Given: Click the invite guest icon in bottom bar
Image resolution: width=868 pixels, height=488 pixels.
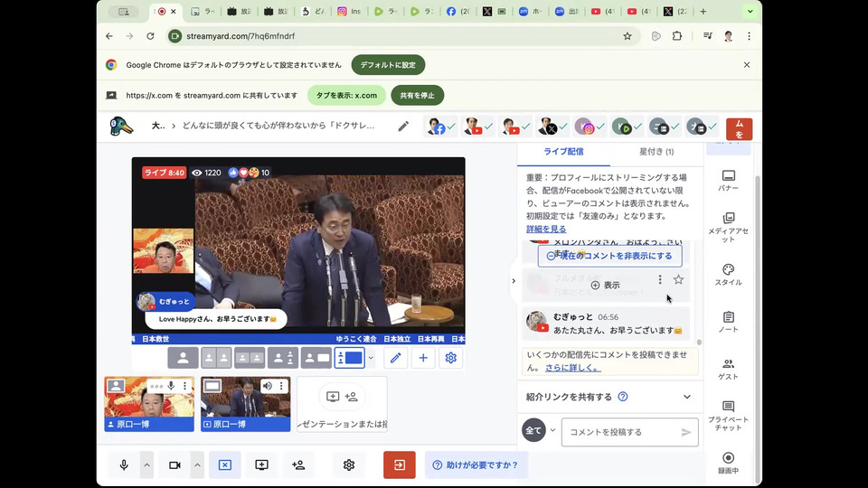Looking at the screenshot, I should [298, 465].
